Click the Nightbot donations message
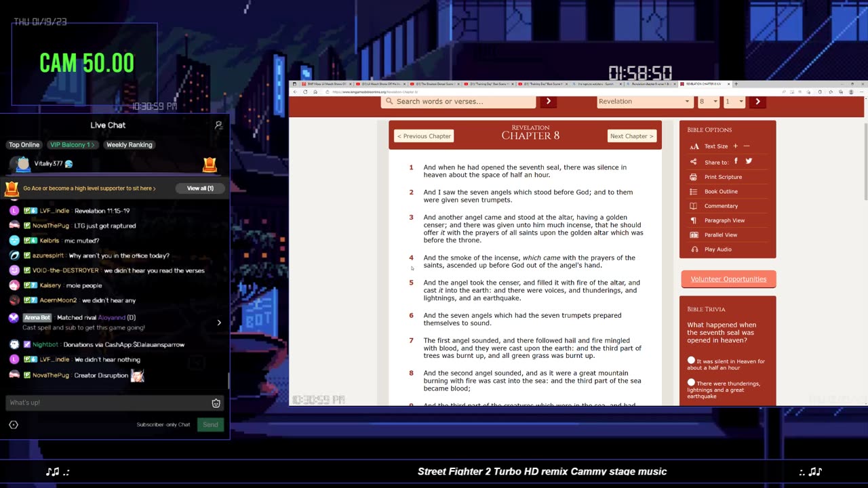This screenshot has width=868, height=488. [124, 345]
